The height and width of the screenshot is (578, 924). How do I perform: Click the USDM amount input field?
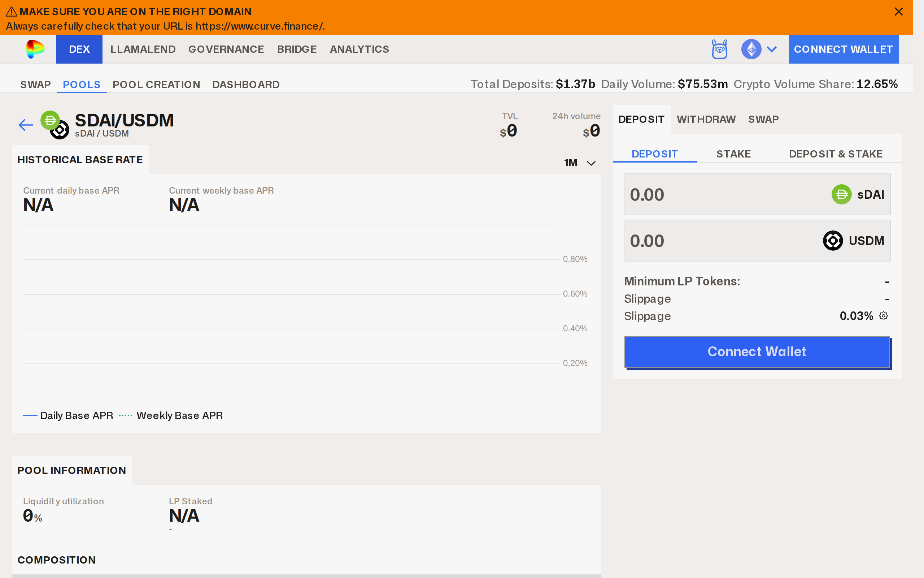click(757, 241)
